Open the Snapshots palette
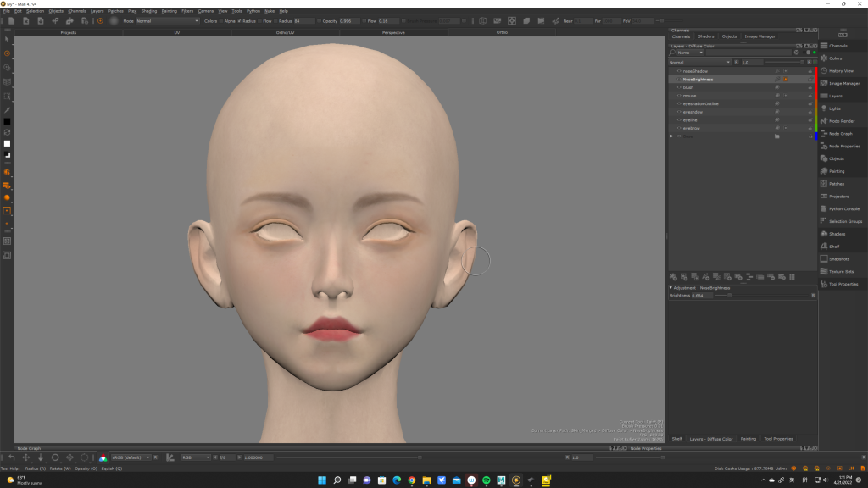868x488 pixels. click(838, 258)
